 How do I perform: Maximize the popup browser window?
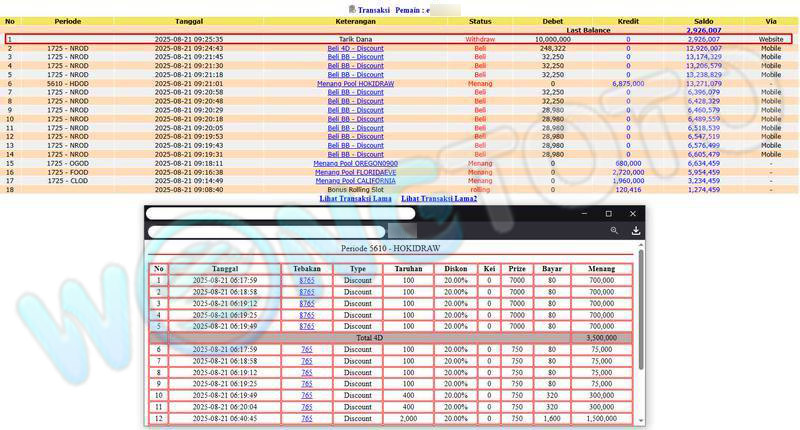pos(608,213)
